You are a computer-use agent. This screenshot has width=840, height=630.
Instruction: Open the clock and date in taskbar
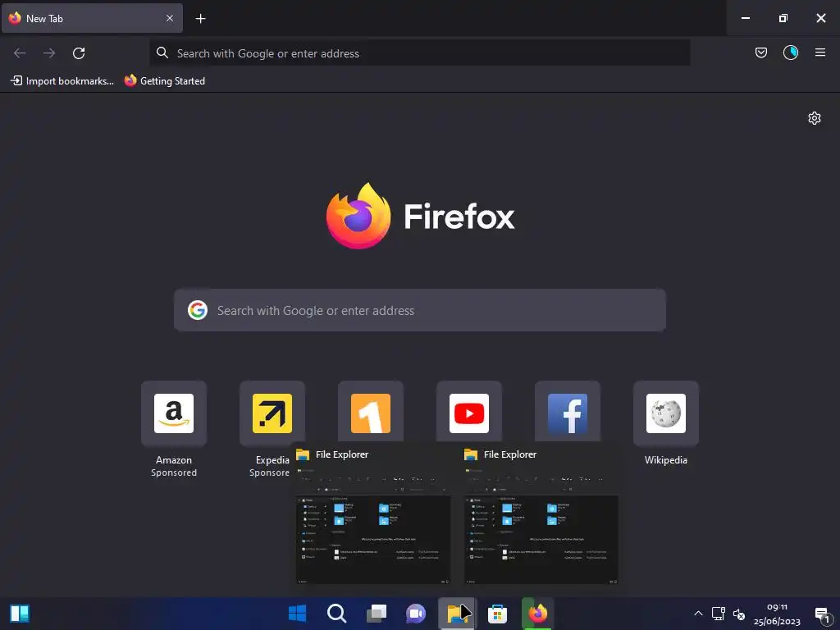point(777,614)
